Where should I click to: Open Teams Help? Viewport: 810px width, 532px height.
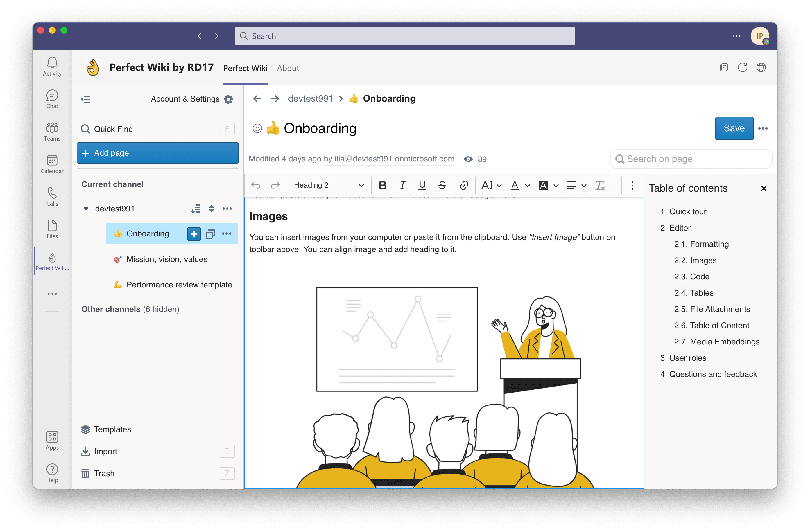click(x=52, y=473)
